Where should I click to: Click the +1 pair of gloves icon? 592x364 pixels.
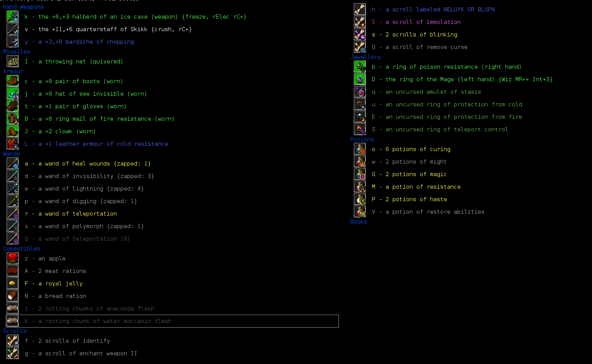coord(13,106)
